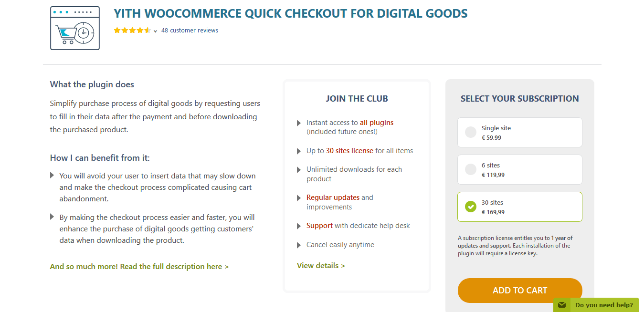Open the 48 customer reviews link

point(190,30)
